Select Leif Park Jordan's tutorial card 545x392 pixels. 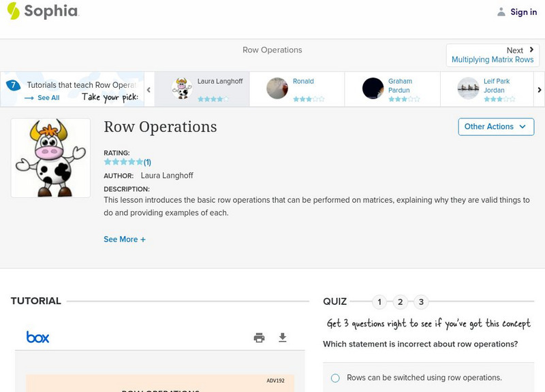pos(487,89)
